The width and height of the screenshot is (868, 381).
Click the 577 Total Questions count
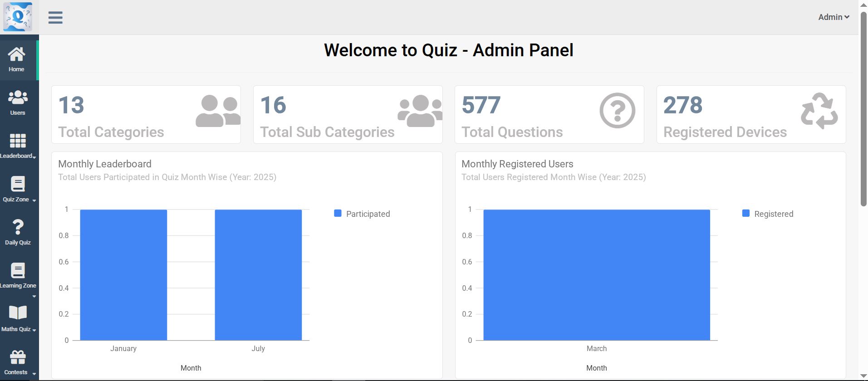(x=481, y=105)
